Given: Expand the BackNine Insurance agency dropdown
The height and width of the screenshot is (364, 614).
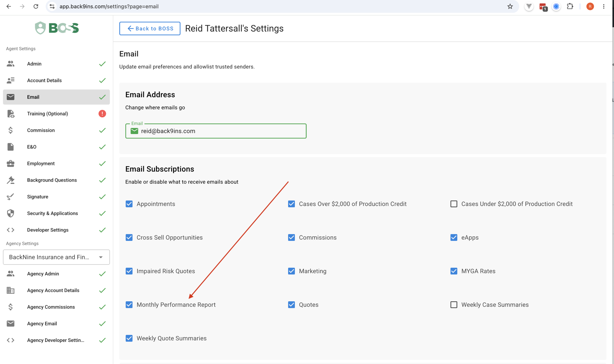Looking at the screenshot, I should tap(56, 257).
